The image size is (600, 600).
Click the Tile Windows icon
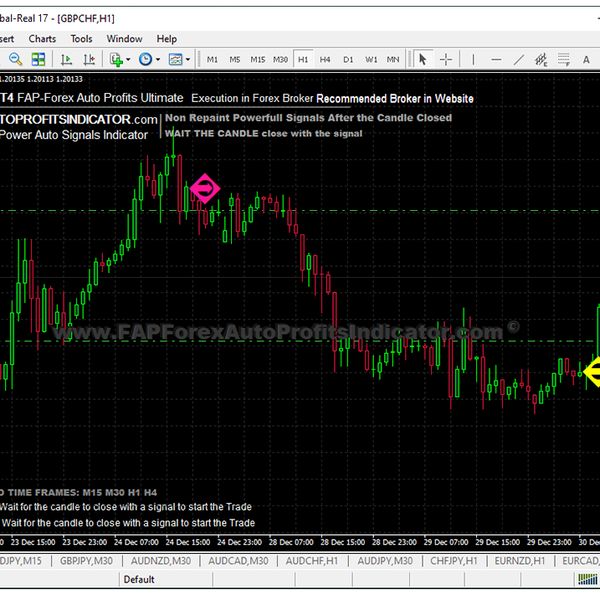tap(38, 59)
